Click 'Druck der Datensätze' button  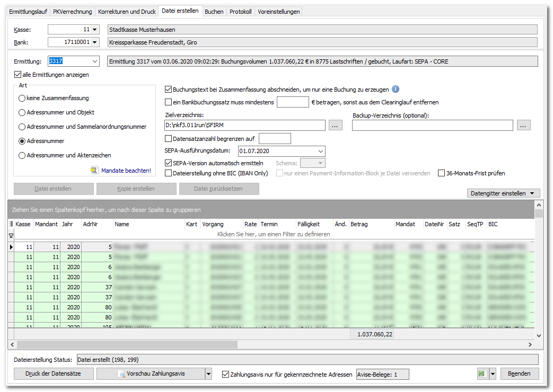[x=54, y=373]
